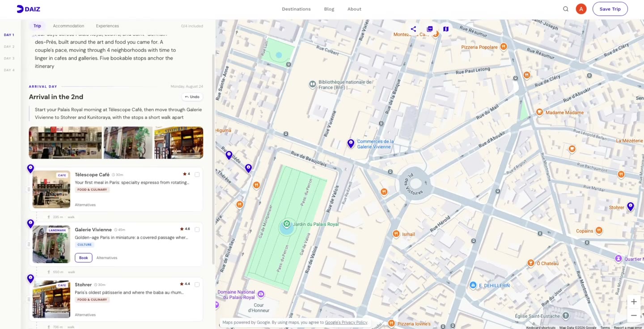Book the Galerie Vivienne stop
This screenshot has width=644, height=329.
point(84,258)
